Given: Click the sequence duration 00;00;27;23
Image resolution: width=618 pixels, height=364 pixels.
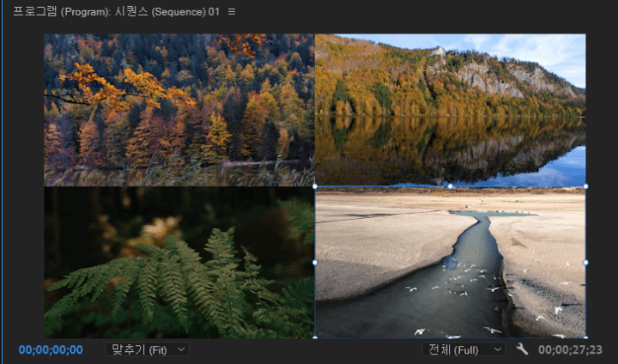Looking at the screenshot, I should click(570, 349).
